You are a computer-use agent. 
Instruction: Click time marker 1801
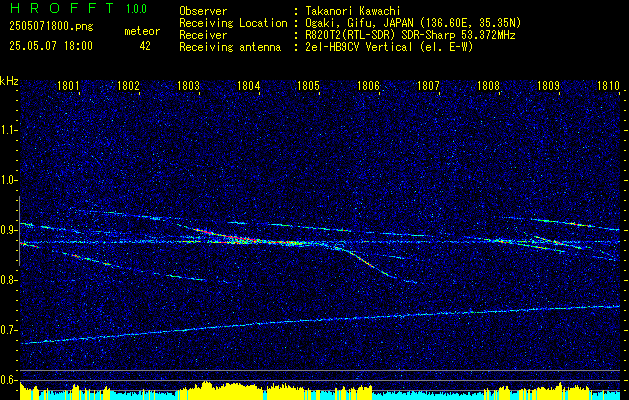click(68, 86)
